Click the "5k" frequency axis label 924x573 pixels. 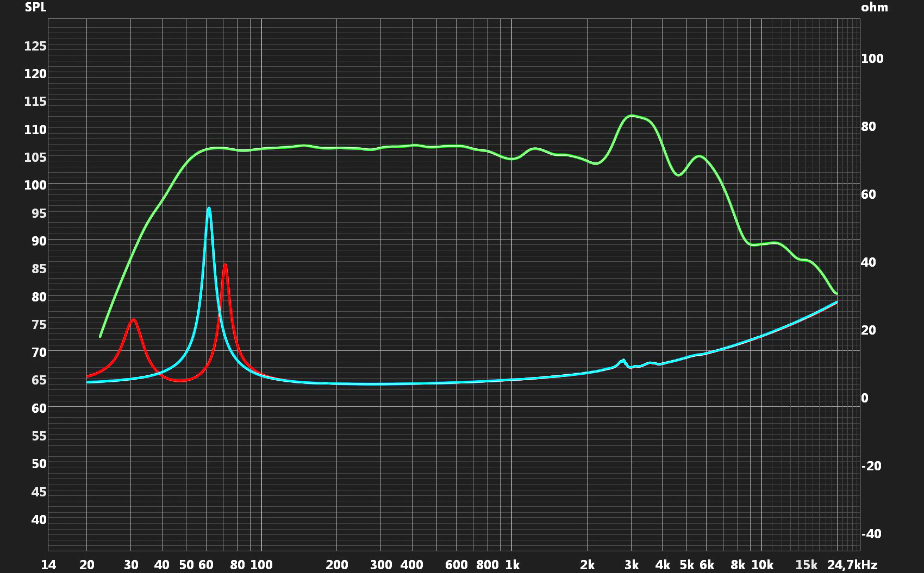tap(687, 565)
